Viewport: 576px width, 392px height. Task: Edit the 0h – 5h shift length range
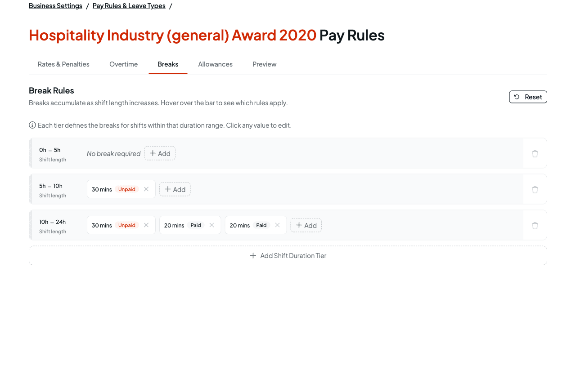pos(50,150)
